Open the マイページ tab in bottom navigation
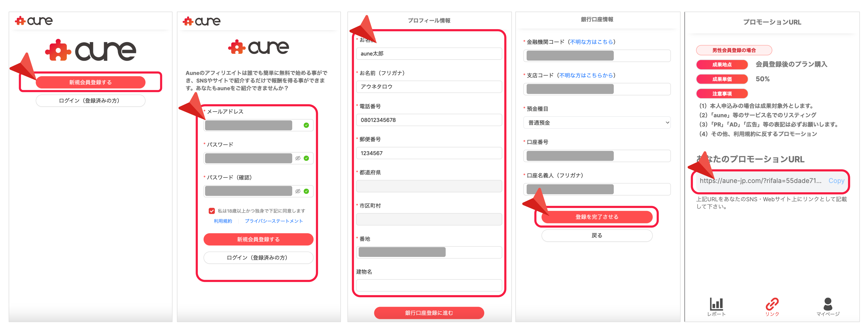 coord(828,307)
